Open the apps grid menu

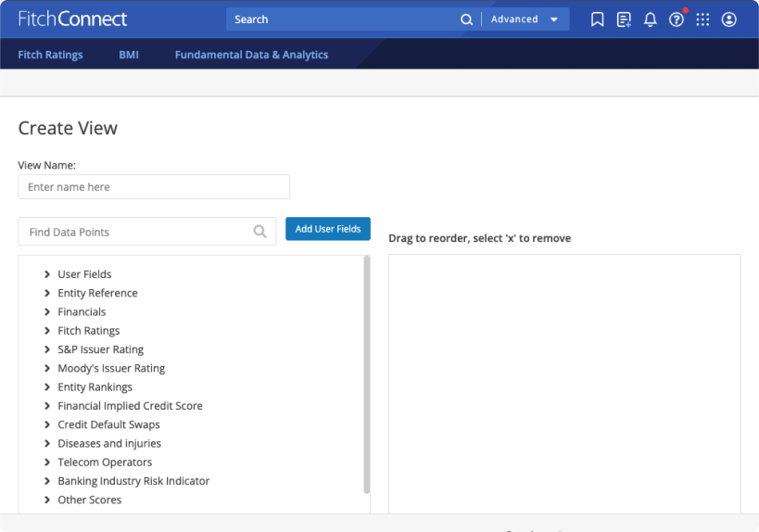(x=702, y=19)
